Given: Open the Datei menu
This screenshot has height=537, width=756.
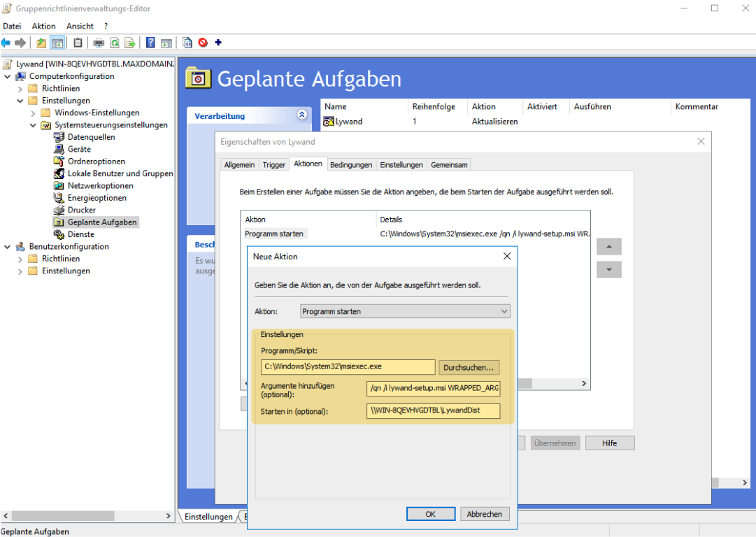Looking at the screenshot, I should 12,26.
